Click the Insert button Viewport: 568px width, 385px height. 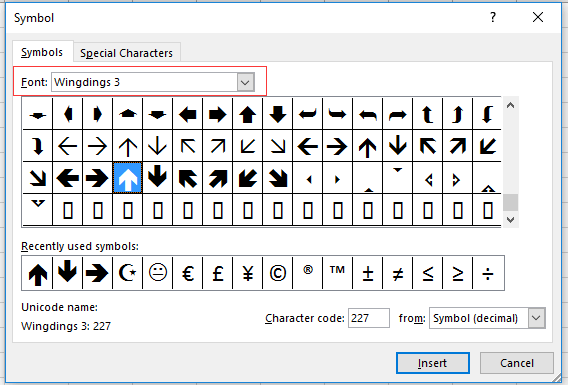coord(433,363)
